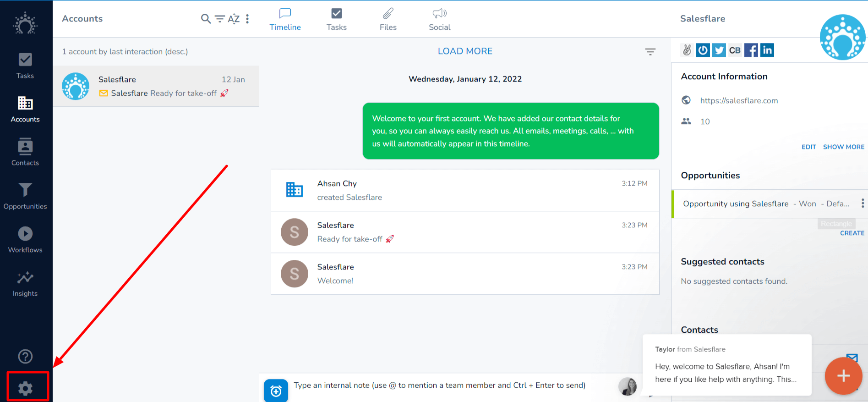Open 'Ahsan Chy created Salesflare' timeline entry
Image resolution: width=868 pixels, height=402 pixels.
click(465, 190)
